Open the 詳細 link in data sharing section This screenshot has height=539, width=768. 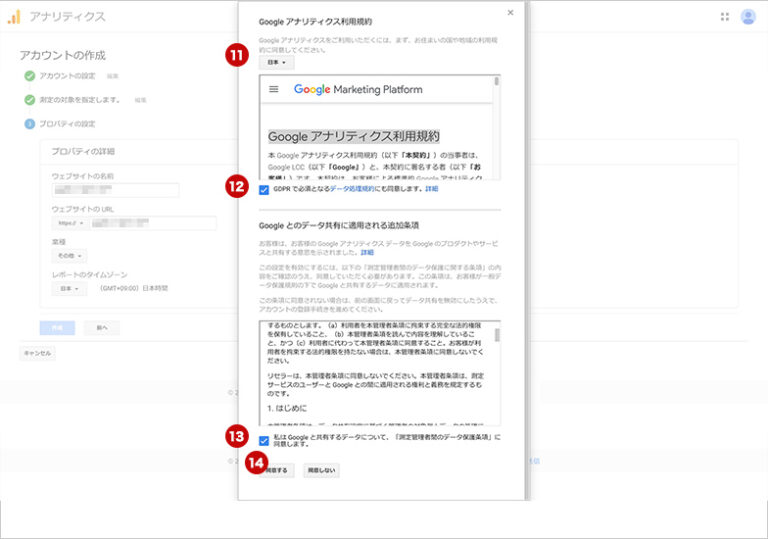point(367,252)
